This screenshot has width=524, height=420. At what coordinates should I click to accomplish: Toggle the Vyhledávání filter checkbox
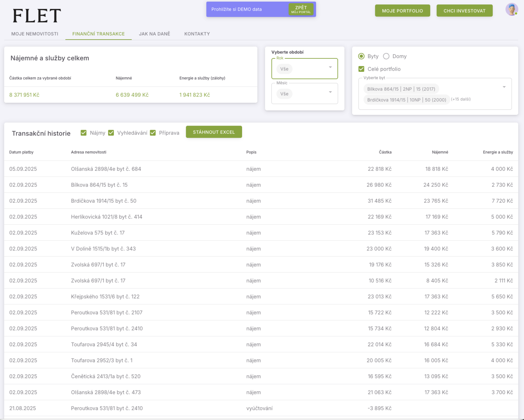(111, 133)
